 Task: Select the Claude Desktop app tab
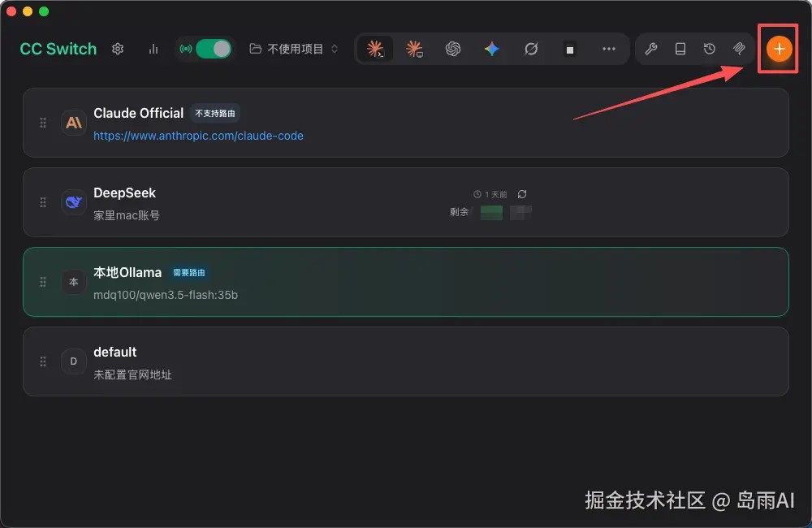[414, 49]
